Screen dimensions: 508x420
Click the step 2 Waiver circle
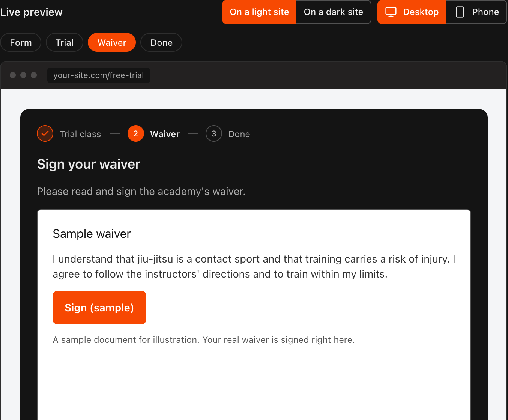(136, 133)
